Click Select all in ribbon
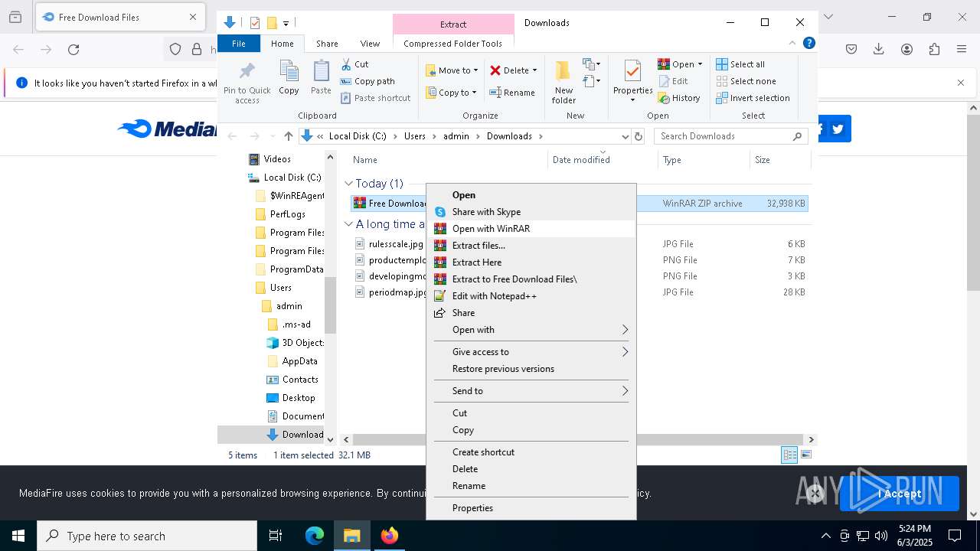 pos(740,64)
